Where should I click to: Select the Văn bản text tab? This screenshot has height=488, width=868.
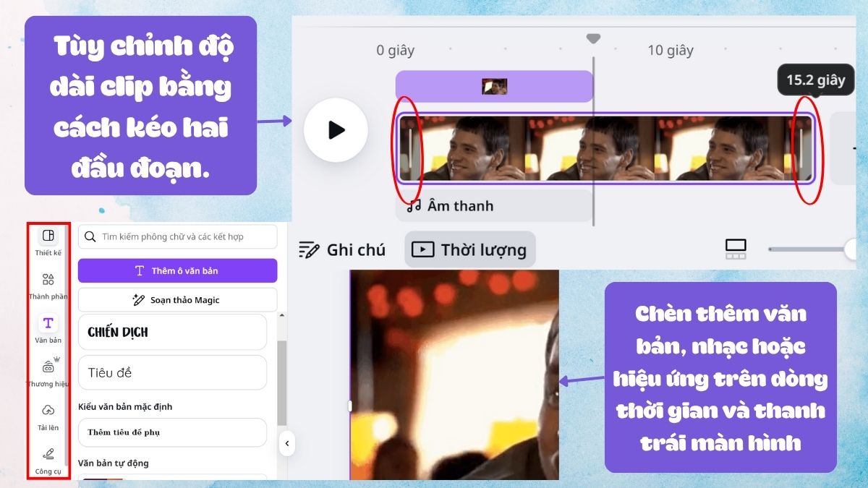tap(48, 329)
